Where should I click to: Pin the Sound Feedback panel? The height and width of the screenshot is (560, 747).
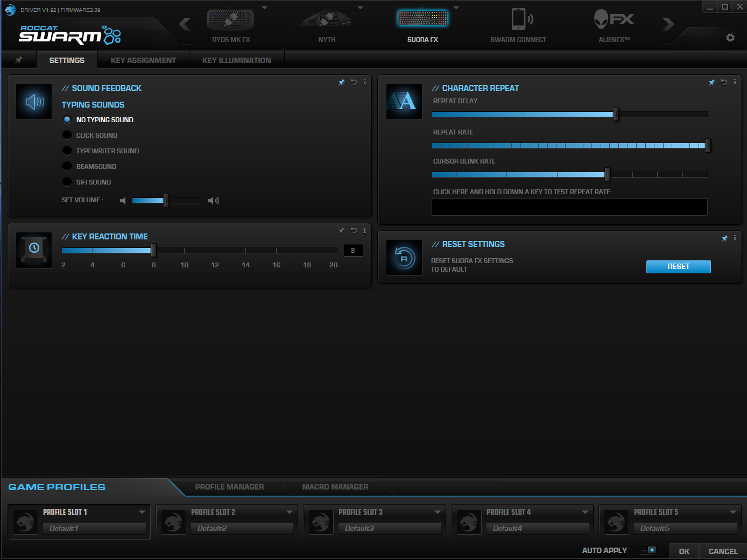pos(341,82)
